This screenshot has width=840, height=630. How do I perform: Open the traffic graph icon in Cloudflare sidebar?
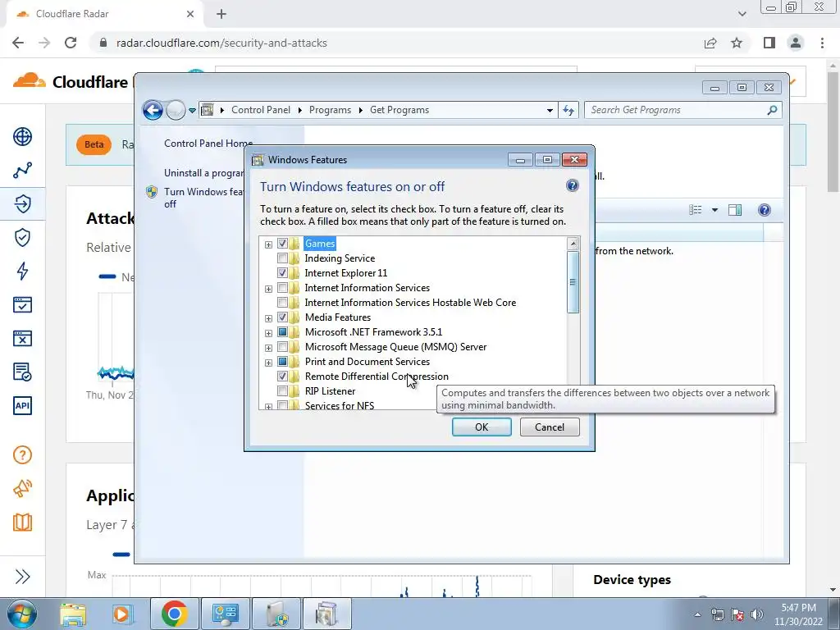[22, 171]
